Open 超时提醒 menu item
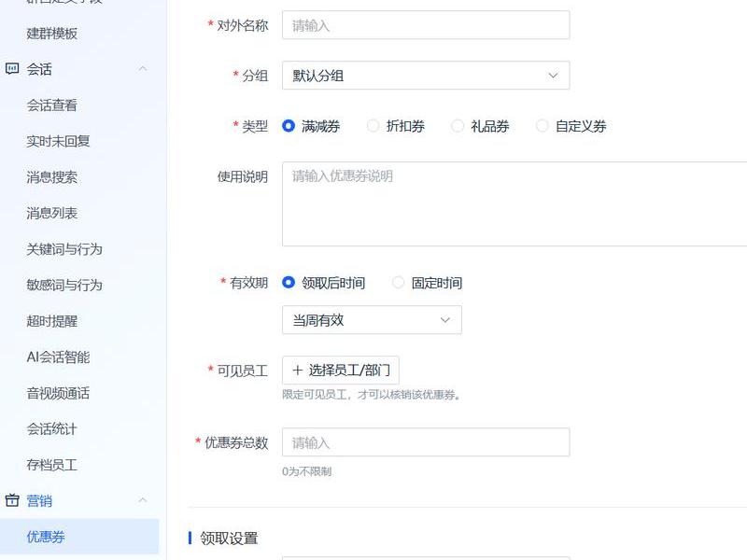The height and width of the screenshot is (560, 747). 52,321
